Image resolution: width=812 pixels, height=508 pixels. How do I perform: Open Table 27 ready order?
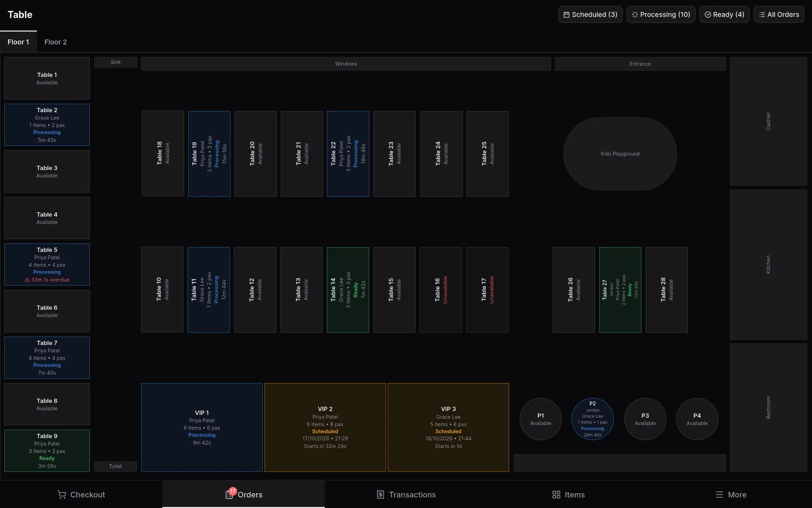pyautogui.click(x=620, y=290)
